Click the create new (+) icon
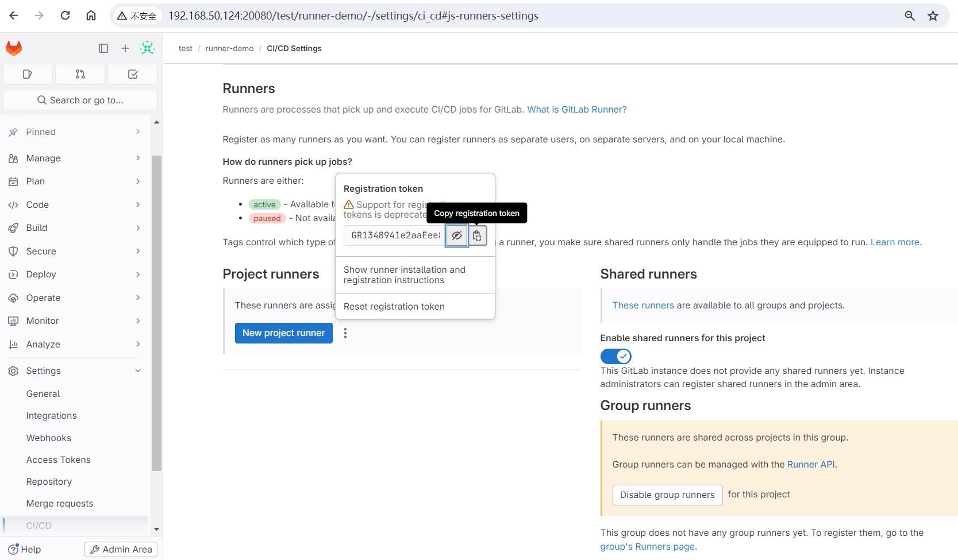 (x=125, y=48)
